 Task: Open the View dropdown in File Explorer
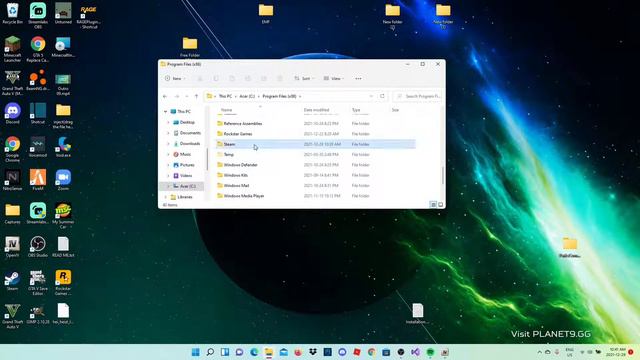pos(334,78)
